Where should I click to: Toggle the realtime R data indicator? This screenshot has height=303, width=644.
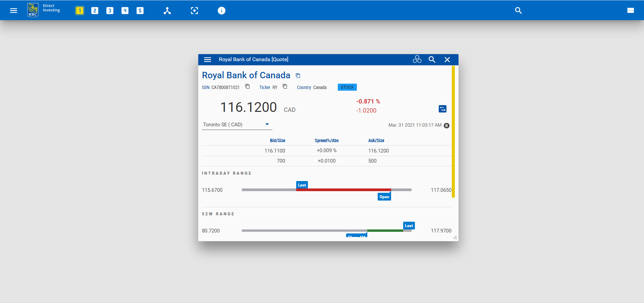446,126
